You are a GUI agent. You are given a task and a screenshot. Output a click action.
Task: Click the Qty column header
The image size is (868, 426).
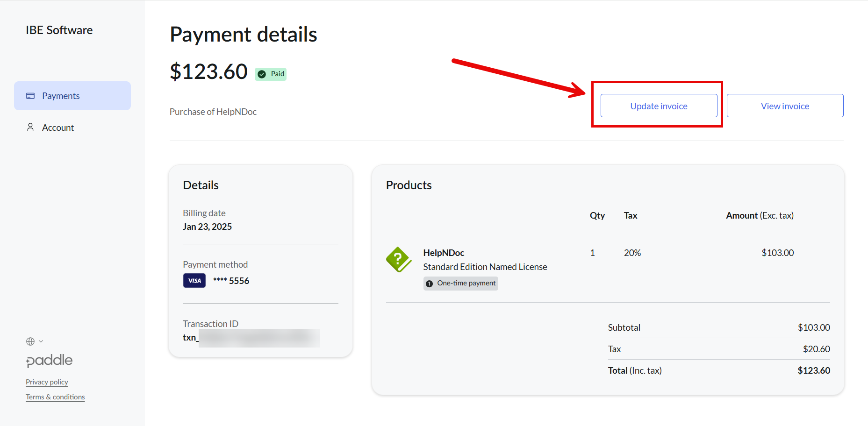point(597,215)
